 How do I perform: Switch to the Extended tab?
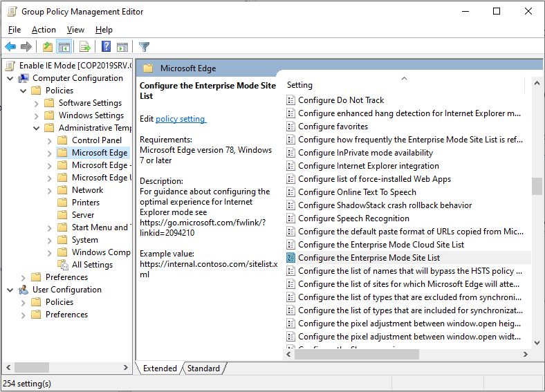[x=160, y=368]
